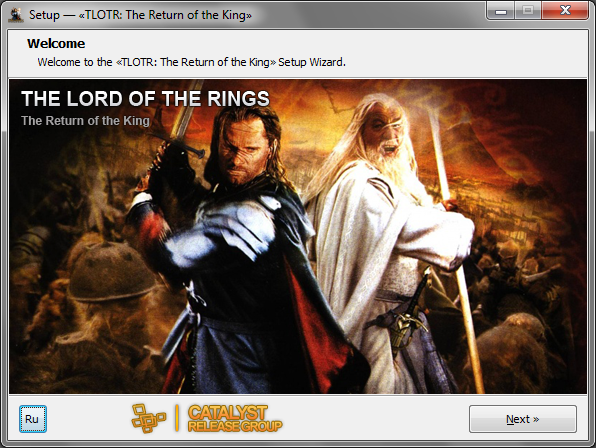Screen dimensions: 596x448
Task: Click the window title text 'Setup — «TLOTR: The Return of the King»'
Action: (x=140, y=15)
